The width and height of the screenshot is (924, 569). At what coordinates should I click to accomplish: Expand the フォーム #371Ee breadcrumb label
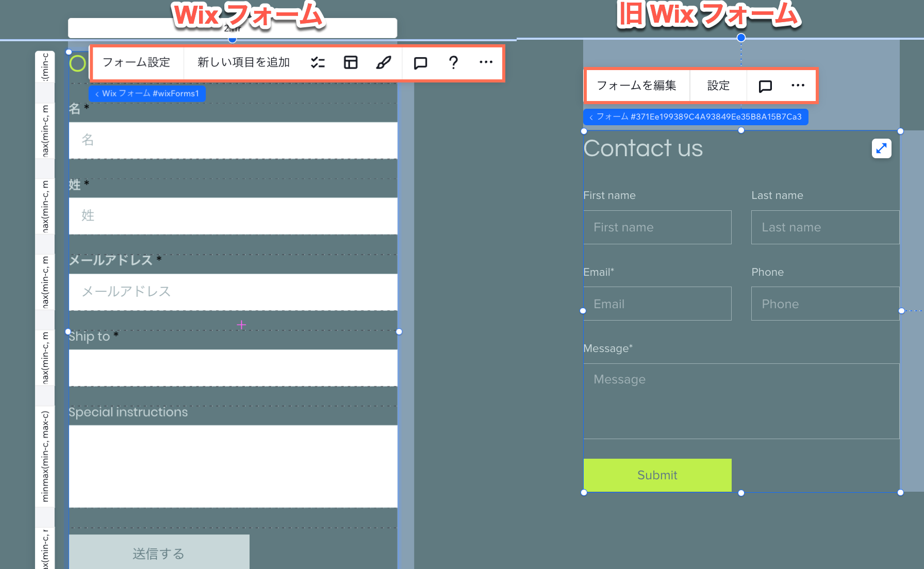point(696,117)
